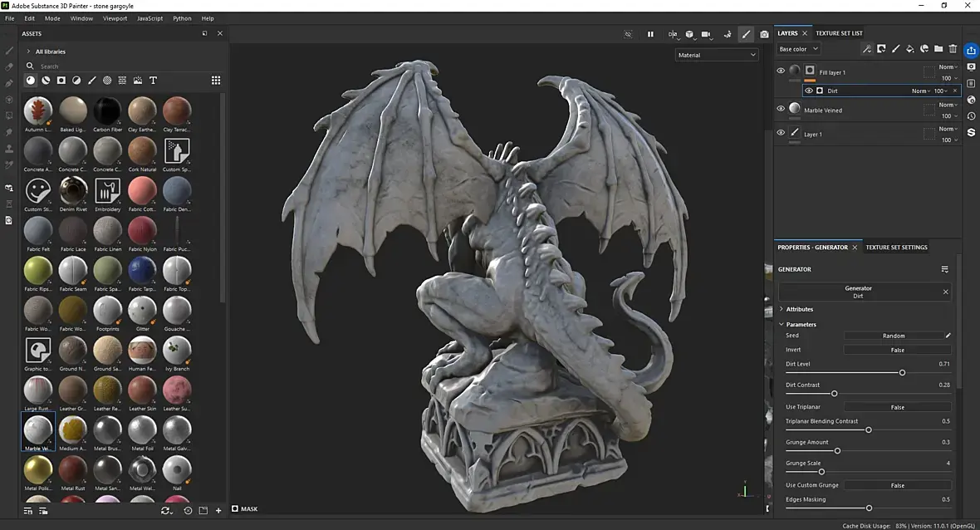Hide the Dirt generator effect
This screenshot has width=980, height=530.
coord(809,91)
